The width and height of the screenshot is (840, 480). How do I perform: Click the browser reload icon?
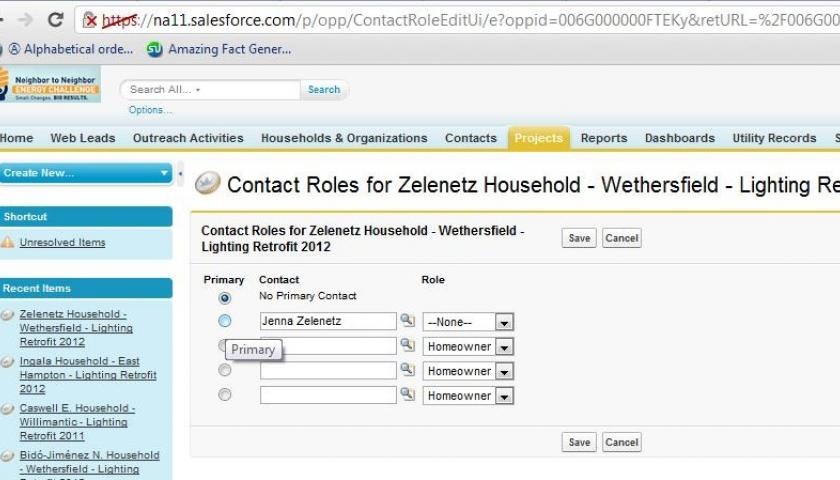pos(56,20)
